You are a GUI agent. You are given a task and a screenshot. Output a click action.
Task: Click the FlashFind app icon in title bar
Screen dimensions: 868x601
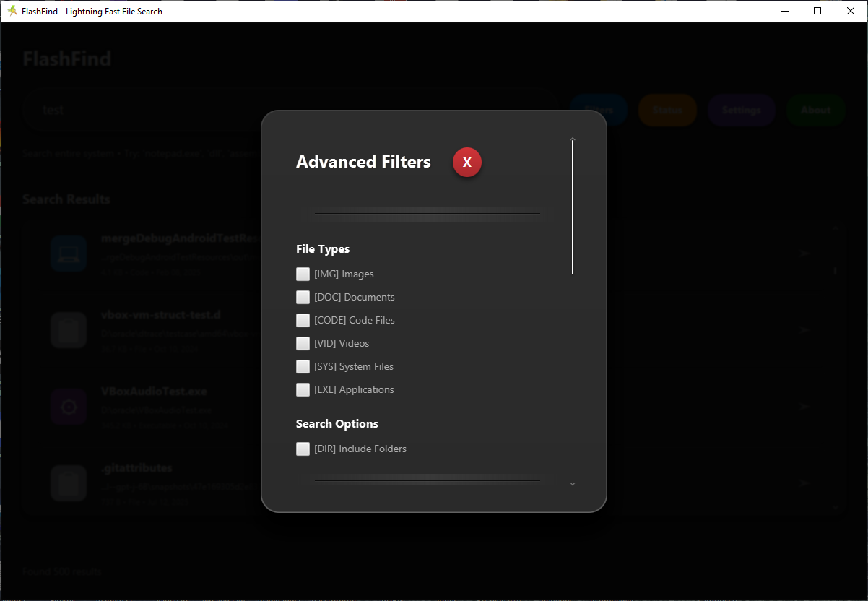(x=12, y=11)
